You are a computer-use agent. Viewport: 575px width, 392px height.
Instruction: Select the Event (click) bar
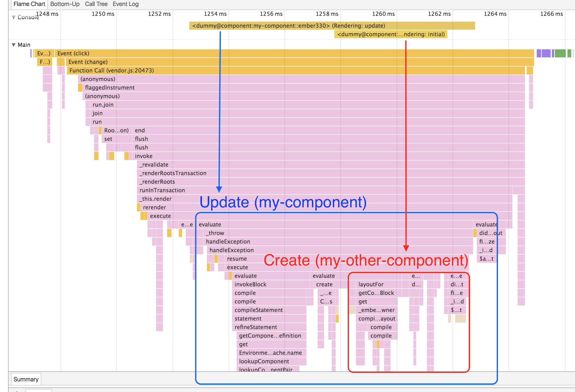click(277, 53)
